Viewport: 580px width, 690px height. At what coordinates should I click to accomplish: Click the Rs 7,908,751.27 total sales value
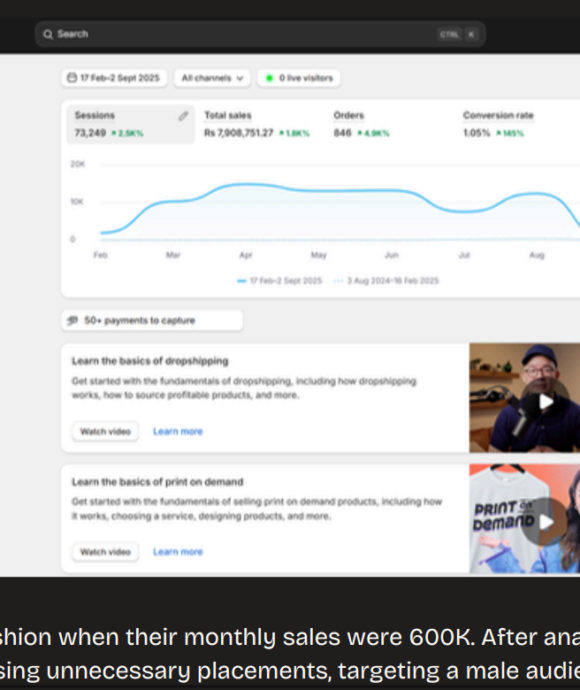coord(239,133)
